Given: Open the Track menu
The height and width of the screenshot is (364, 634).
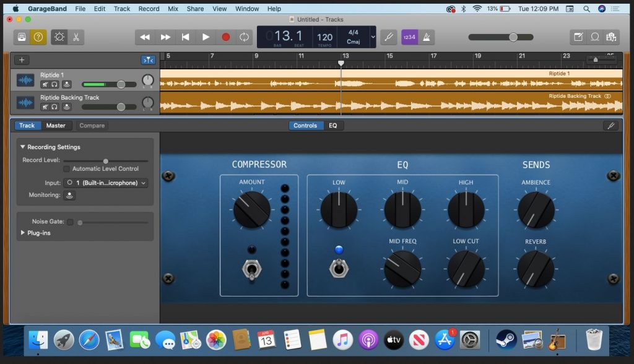Looking at the screenshot, I should 121,9.
